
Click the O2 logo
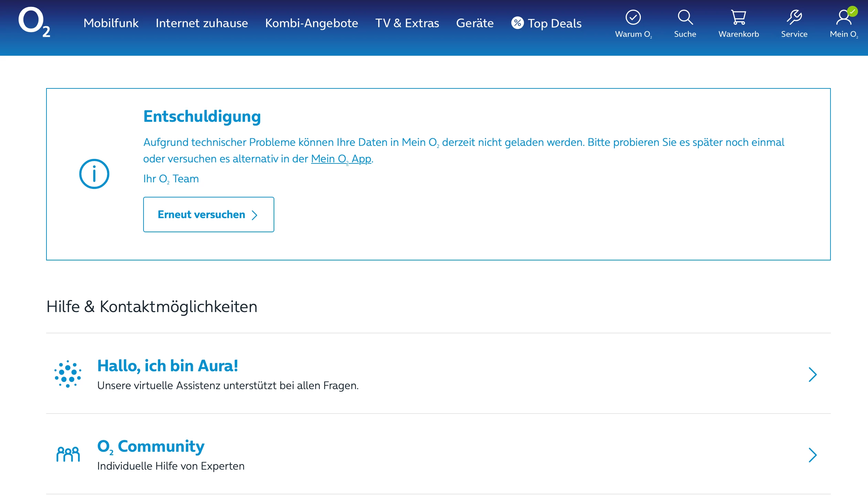(x=34, y=22)
